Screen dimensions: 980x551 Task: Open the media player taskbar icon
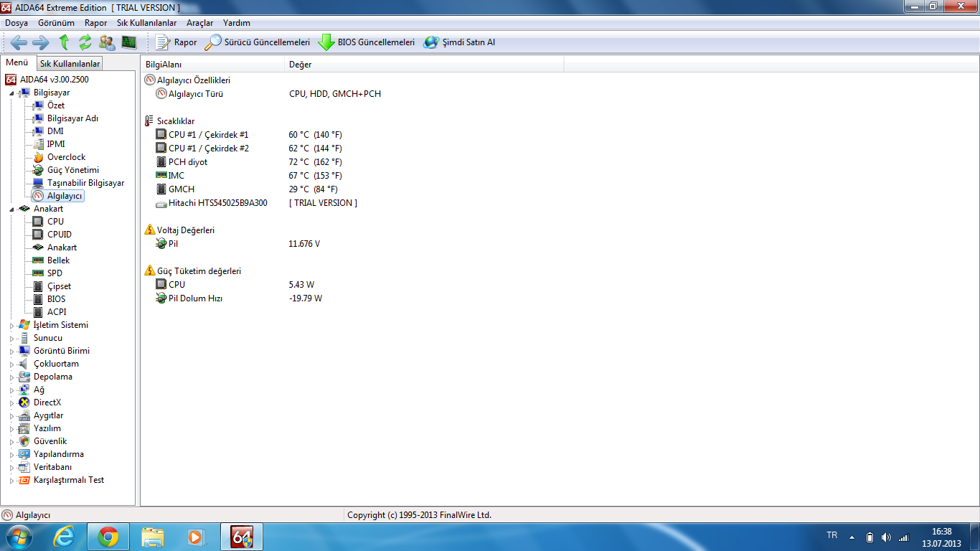point(194,537)
